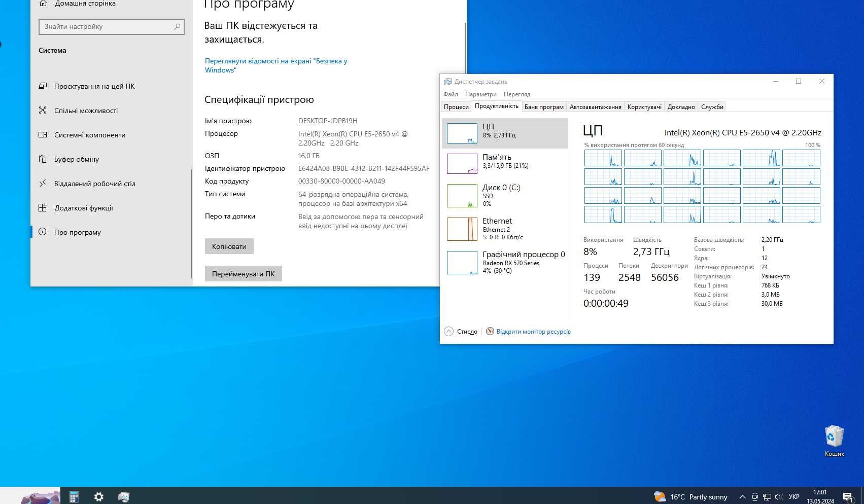Image resolution: width=864 pixels, height=504 pixels.
Task: Click Віртуалізація Увімкнуто value
Action: pos(775,276)
